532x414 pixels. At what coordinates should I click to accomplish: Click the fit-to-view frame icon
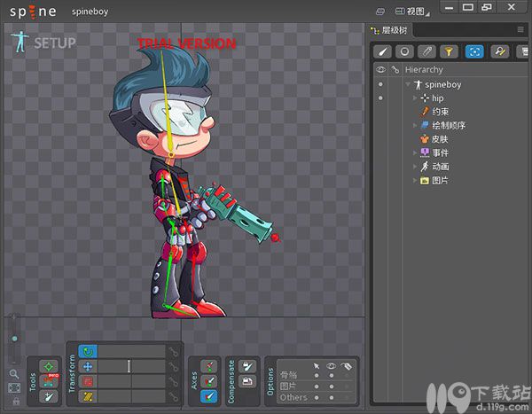coord(14,387)
